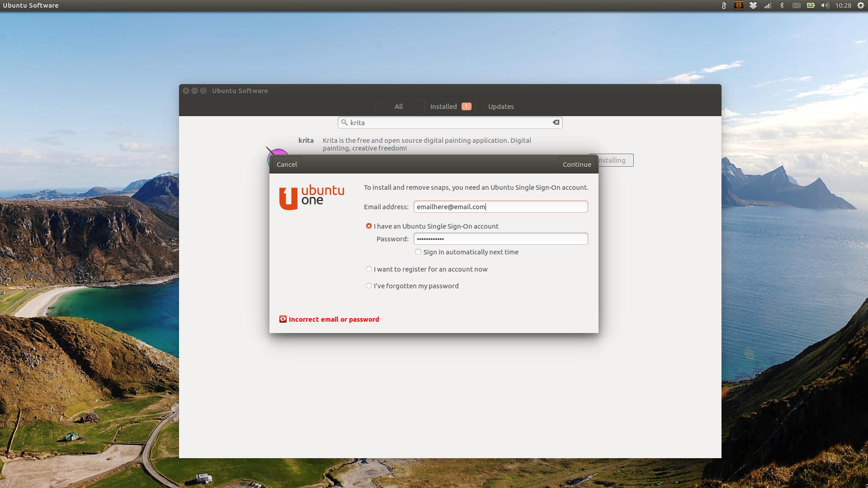Switch to the All tab
The width and height of the screenshot is (868, 488).
coord(398,106)
